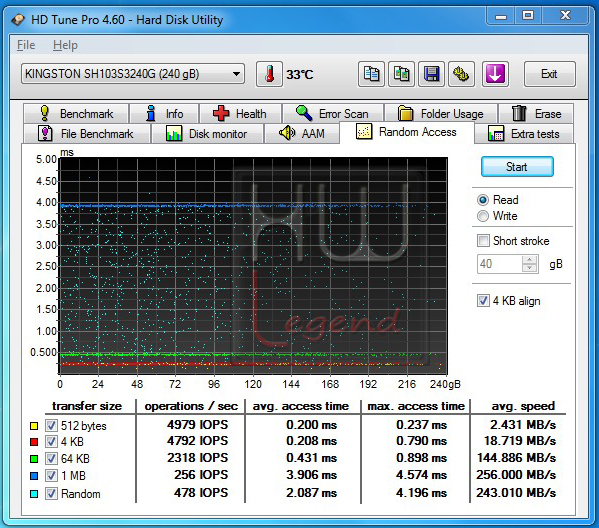
Task: Save screenshot with floppy disk icon
Action: pyautogui.click(x=431, y=74)
